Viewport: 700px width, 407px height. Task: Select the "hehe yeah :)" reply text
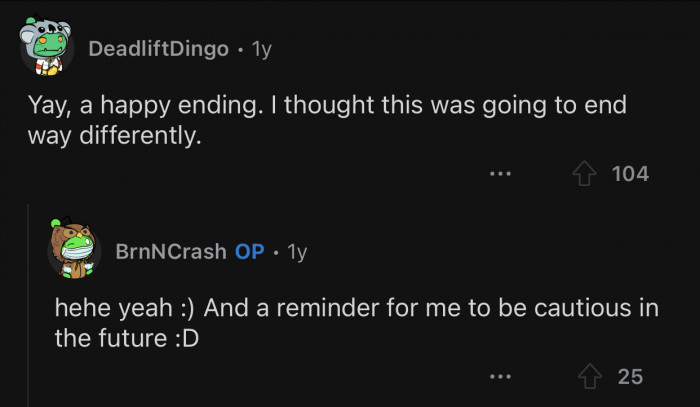click(124, 308)
